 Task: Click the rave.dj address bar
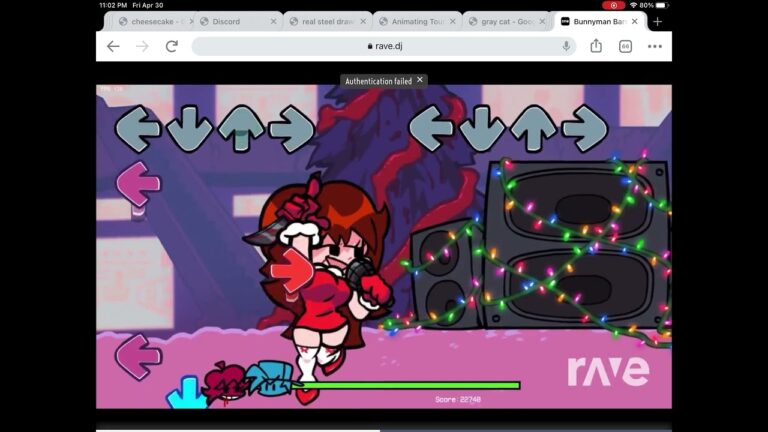pyautogui.click(x=384, y=46)
